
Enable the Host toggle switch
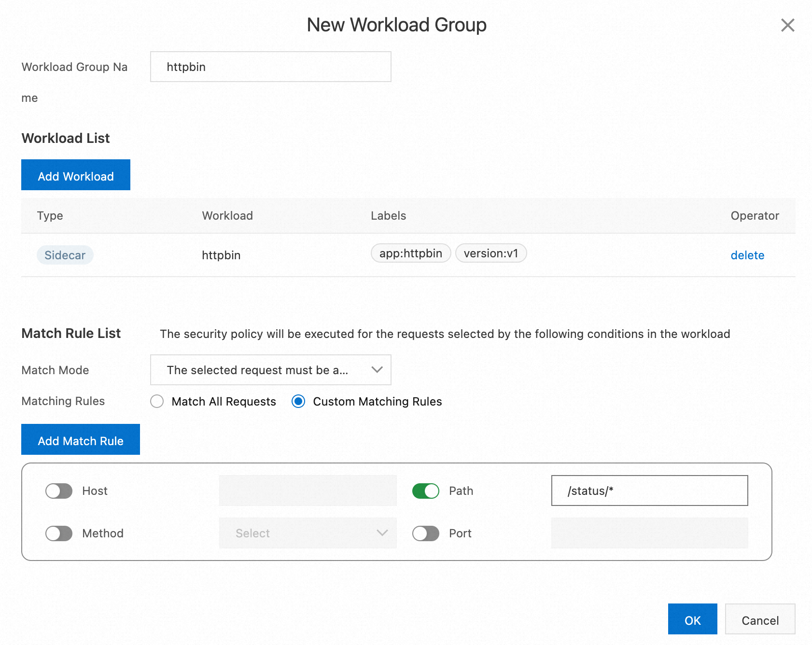[59, 491]
